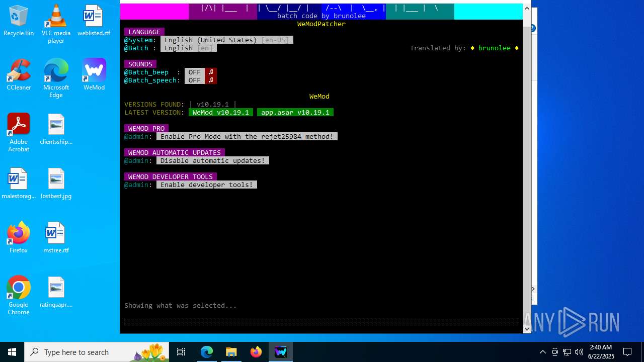Open Windows Start menu
The width and height of the screenshot is (644, 362).
click(x=12, y=352)
